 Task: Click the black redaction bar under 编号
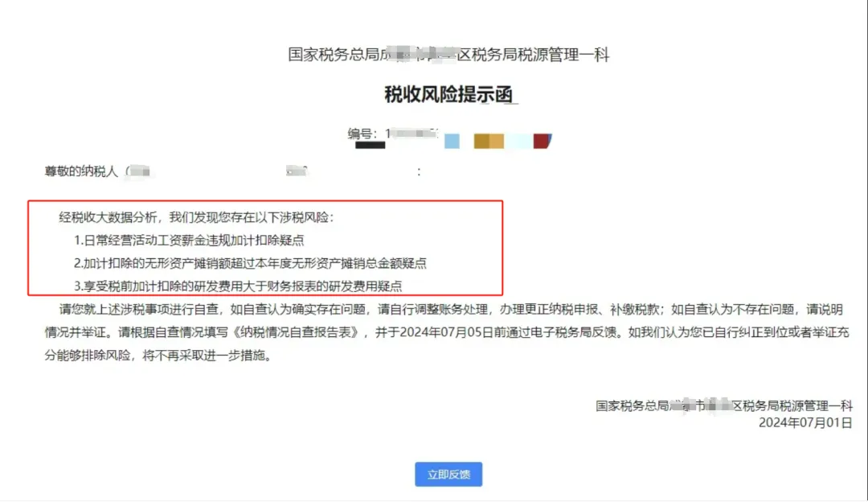click(x=371, y=145)
